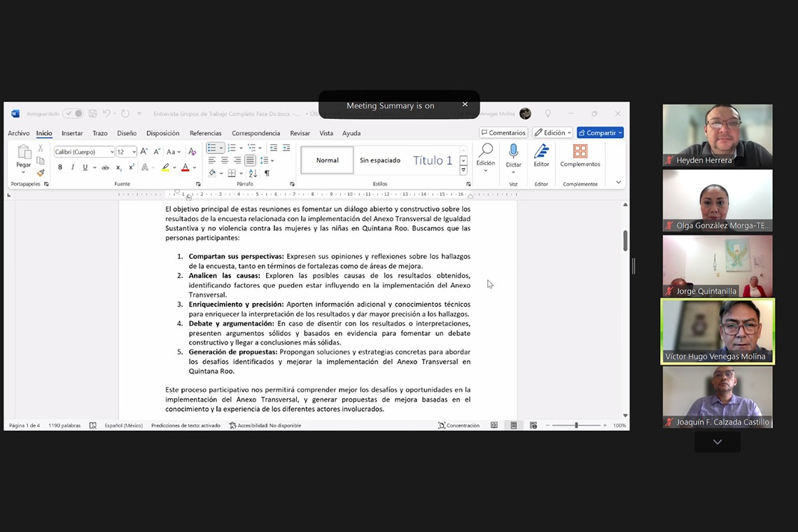
Task: Apply the Título 1 style
Action: click(433, 160)
